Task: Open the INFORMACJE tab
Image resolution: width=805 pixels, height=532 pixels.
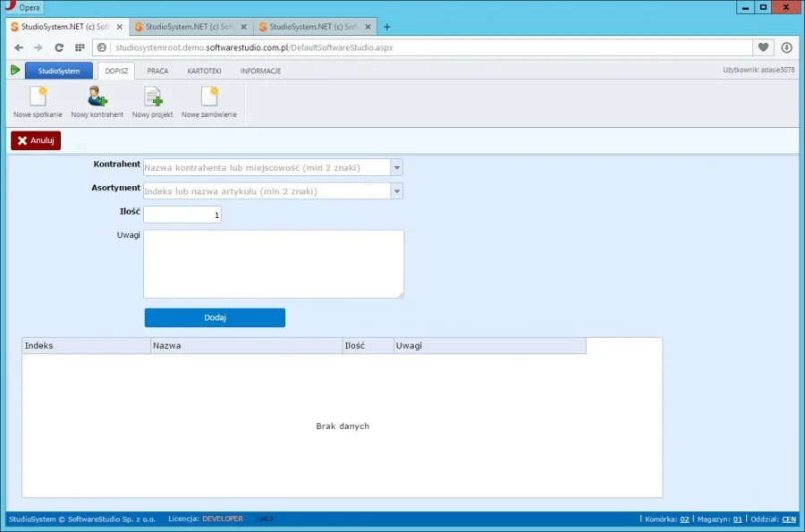Action: (261, 71)
